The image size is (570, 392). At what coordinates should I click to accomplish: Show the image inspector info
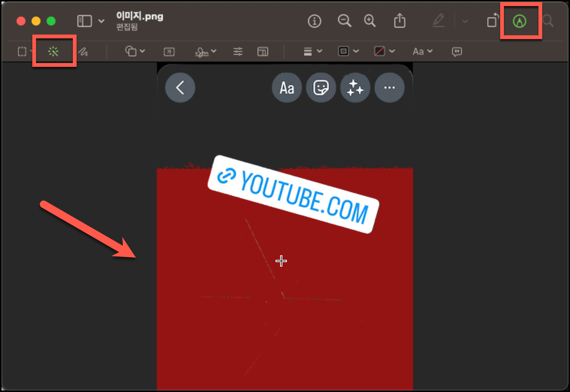314,21
